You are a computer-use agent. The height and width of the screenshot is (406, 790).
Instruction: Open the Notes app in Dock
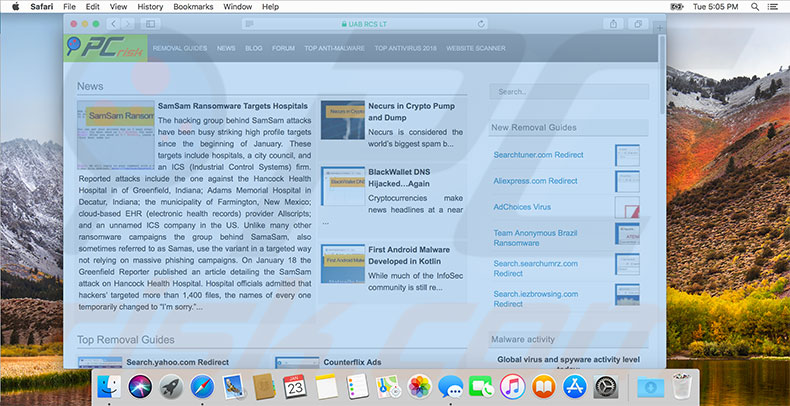tap(326, 387)
